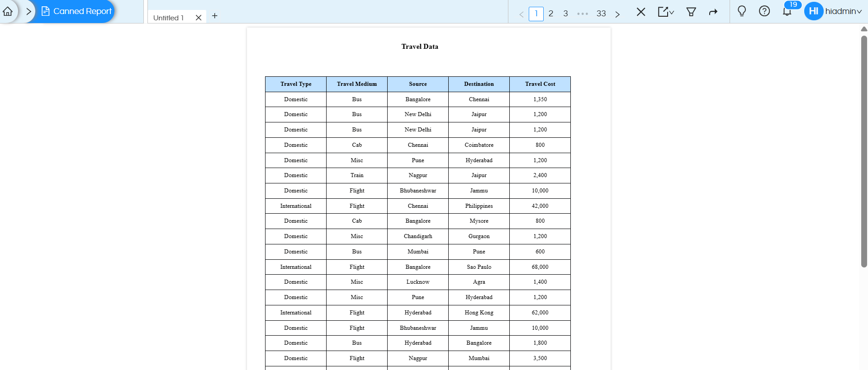
Task: Select the Chennai destination cell
Action: [x=479, y=99]
